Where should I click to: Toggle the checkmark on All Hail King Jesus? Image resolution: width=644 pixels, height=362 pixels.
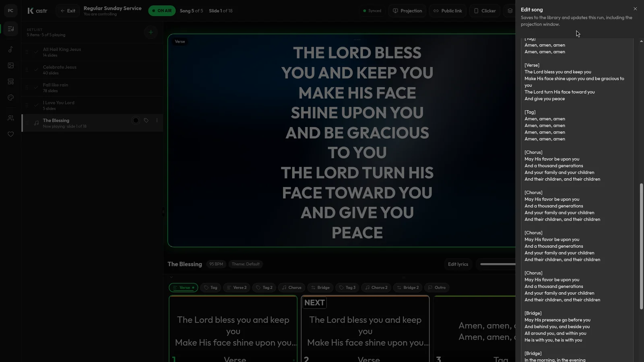tap(36, 52)
